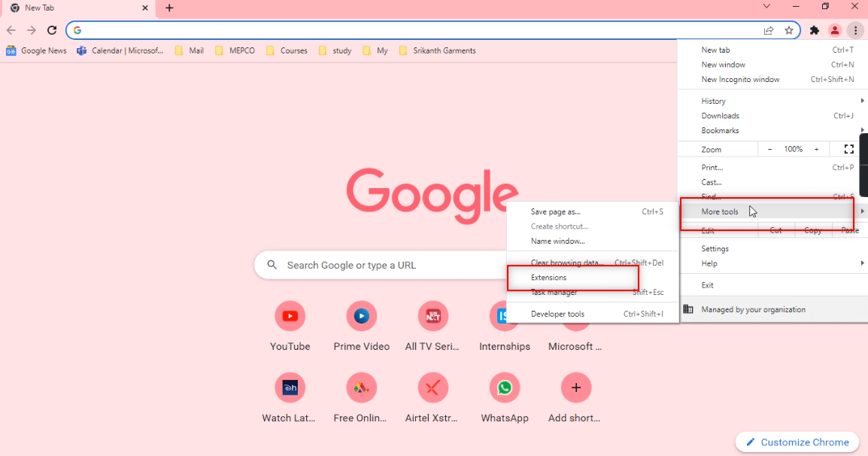Select New tab from Chrome menu

pyautogui.click(x=772, y=50)
